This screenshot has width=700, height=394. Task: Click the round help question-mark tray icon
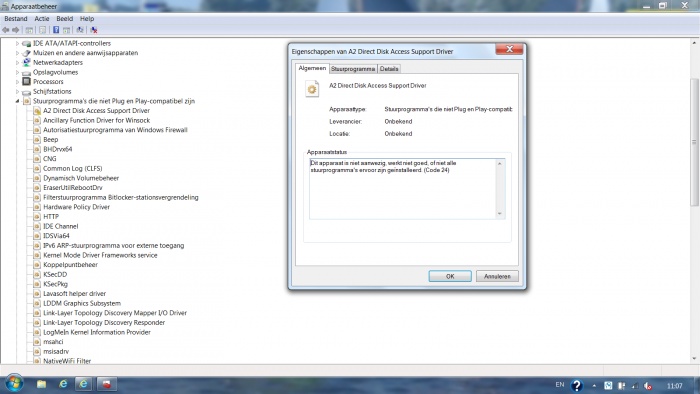[577, 385]
